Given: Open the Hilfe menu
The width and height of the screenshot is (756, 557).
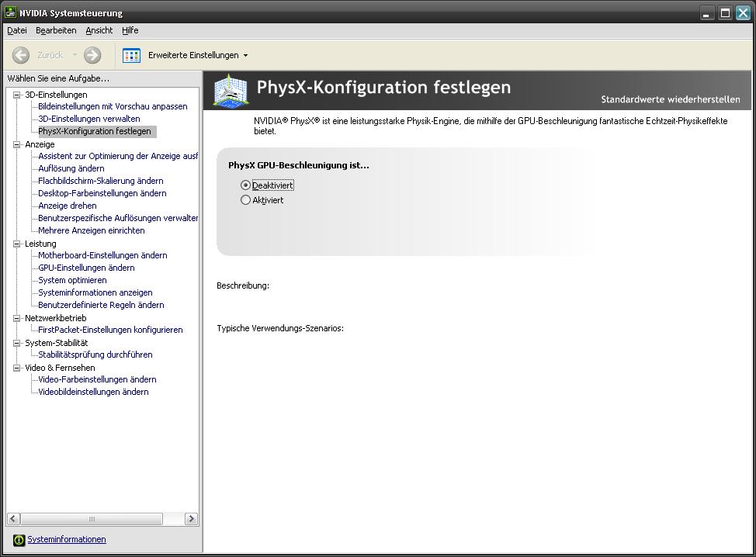Looking at the screenshot, I should click(130, 30).
